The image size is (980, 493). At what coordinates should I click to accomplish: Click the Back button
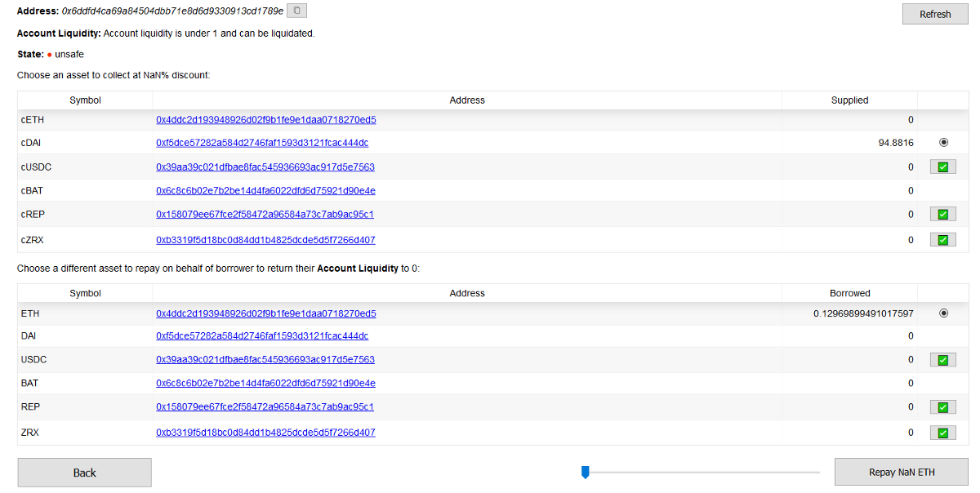click(x=85, y=473)
